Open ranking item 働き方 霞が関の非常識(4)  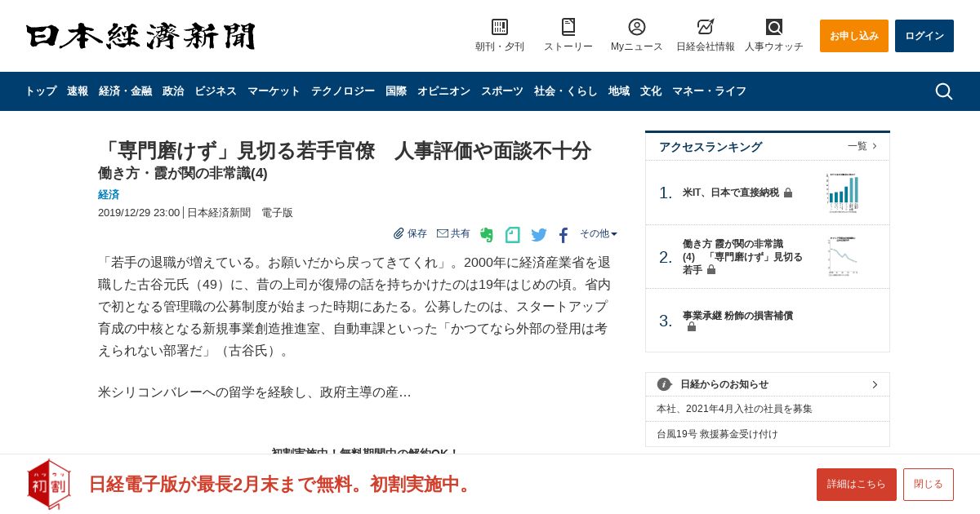[x=742, y=257]
